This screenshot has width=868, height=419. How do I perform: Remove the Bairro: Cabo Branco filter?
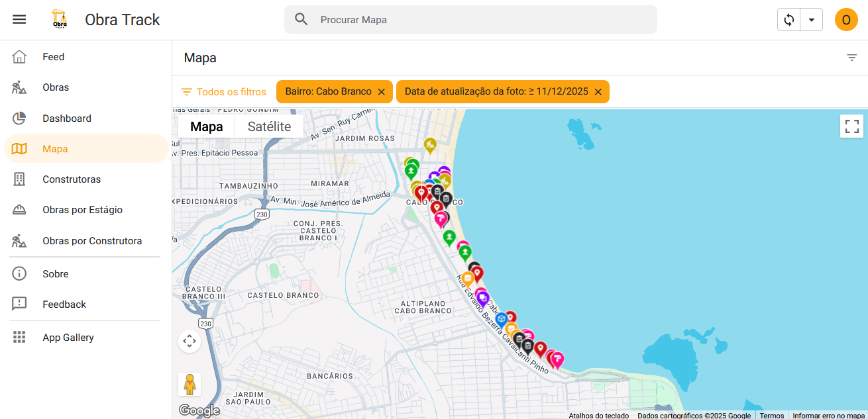pyautogui.click(x=382, y=91)
